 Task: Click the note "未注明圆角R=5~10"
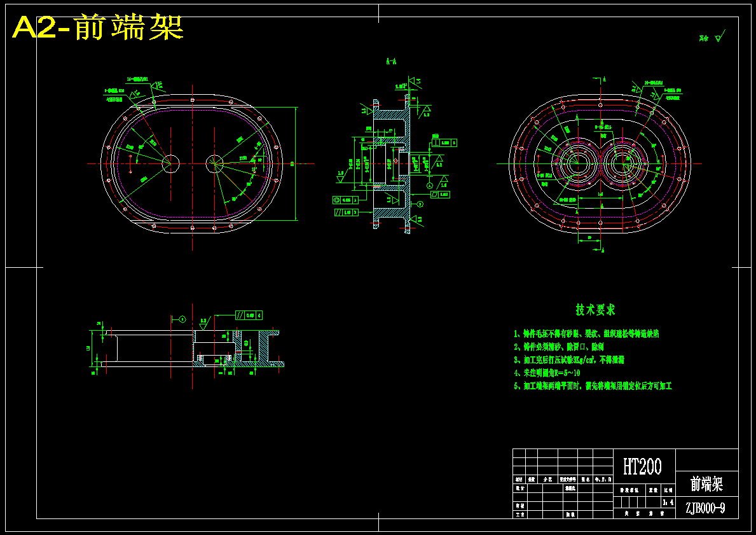click(547, 373)
